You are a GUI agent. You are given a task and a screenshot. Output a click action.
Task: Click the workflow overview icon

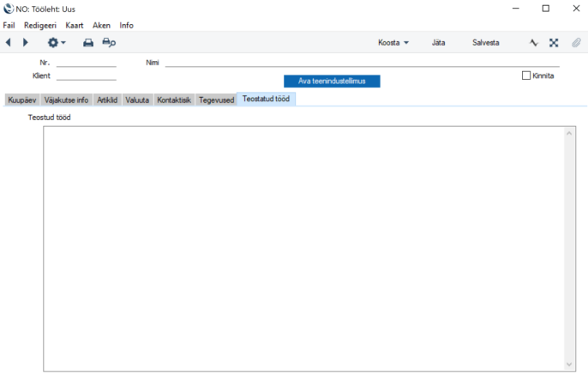(x=554, y=43)
